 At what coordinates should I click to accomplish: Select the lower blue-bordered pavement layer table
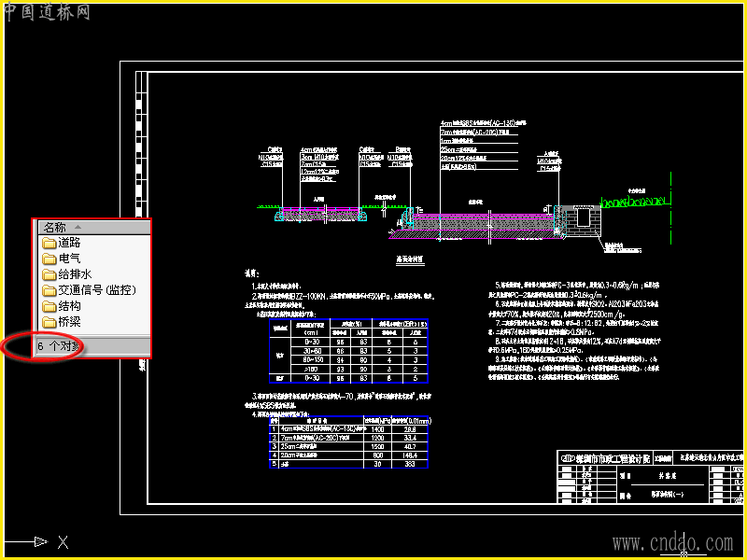[x=348, y=441]
